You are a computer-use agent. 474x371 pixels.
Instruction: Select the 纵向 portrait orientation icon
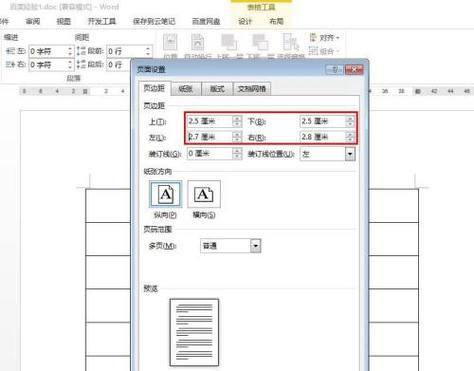point(166,194)
